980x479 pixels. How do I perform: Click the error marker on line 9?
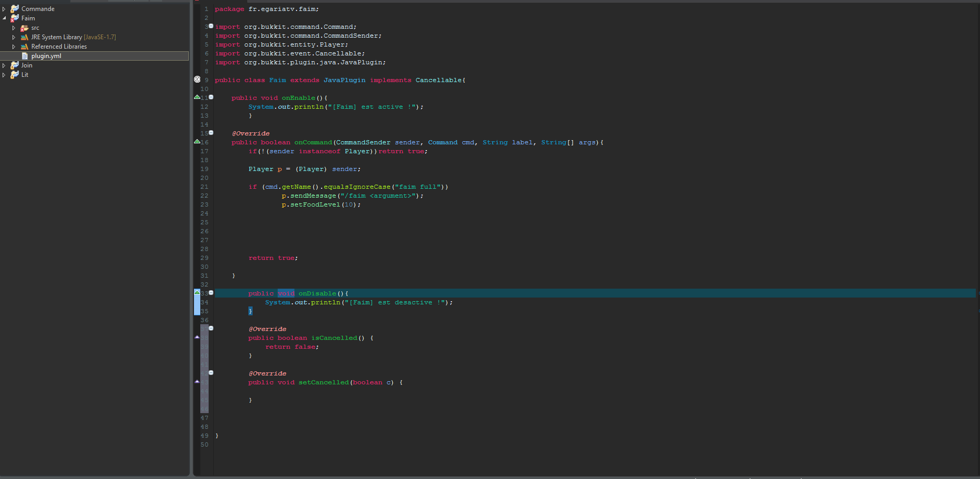coord(197,79)
